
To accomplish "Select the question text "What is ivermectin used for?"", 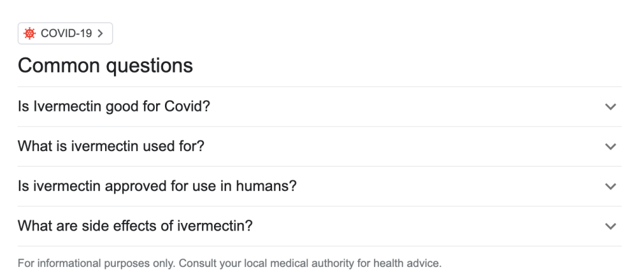I will pyautogui.click(x=111, y=146).
